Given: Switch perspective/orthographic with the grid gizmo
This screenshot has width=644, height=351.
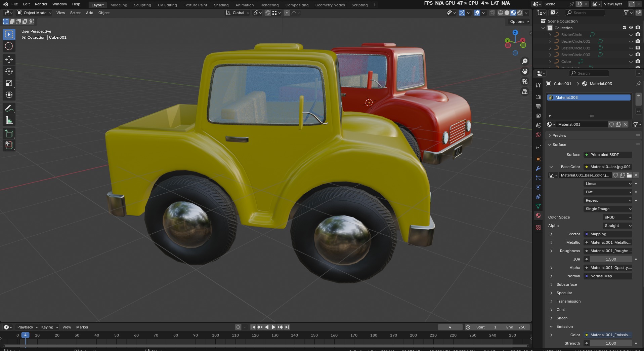Looking at the screenshot, I should coord(524,91).
